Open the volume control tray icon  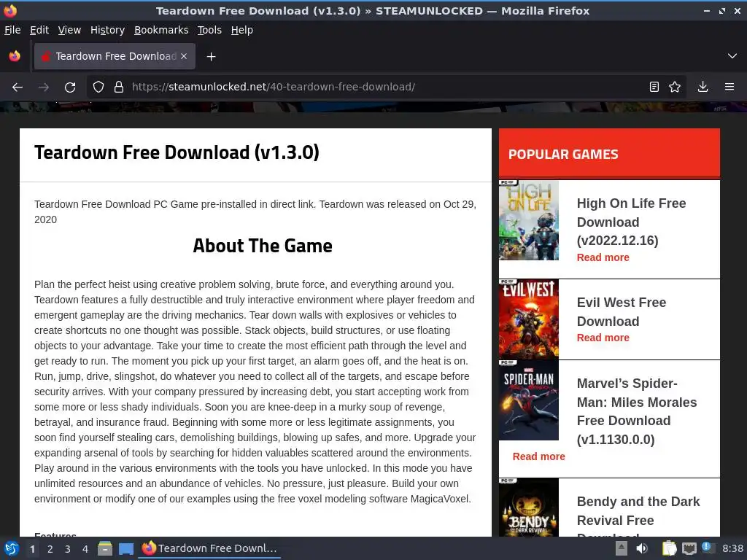642,548
